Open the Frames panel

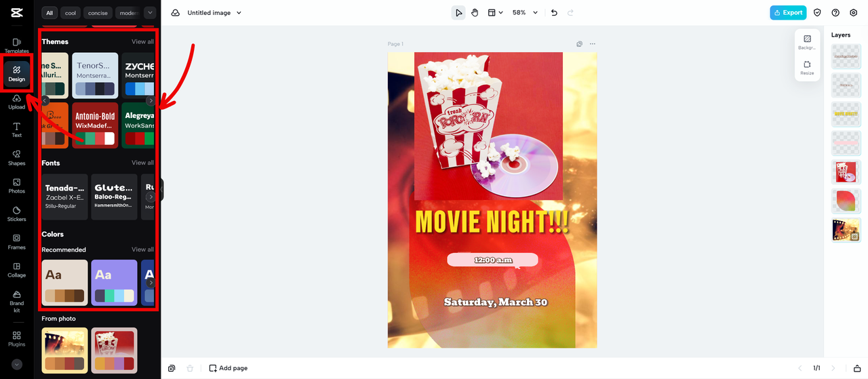point(16,242)
